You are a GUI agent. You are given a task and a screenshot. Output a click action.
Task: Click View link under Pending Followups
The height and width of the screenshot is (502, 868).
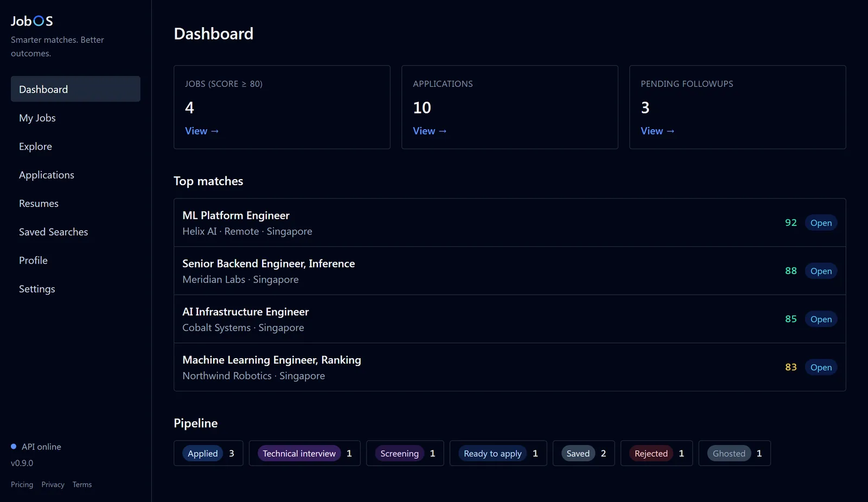(x=658, y=131)
